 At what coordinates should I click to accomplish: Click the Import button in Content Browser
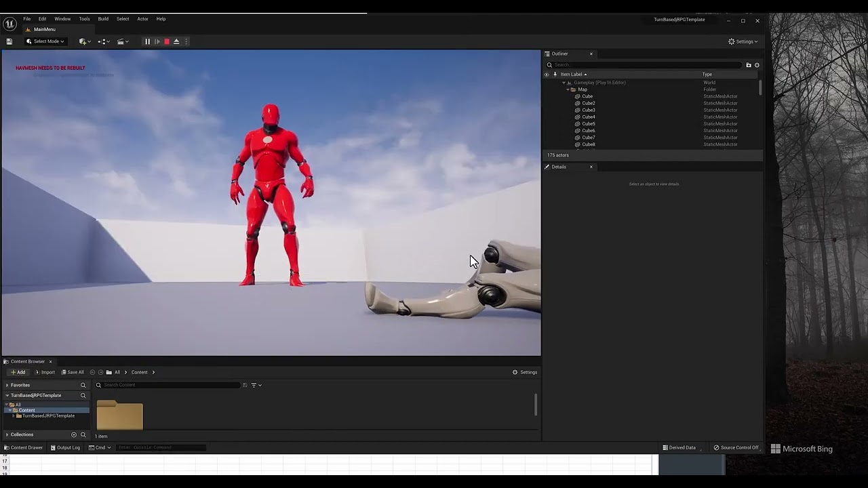point(46,371)
